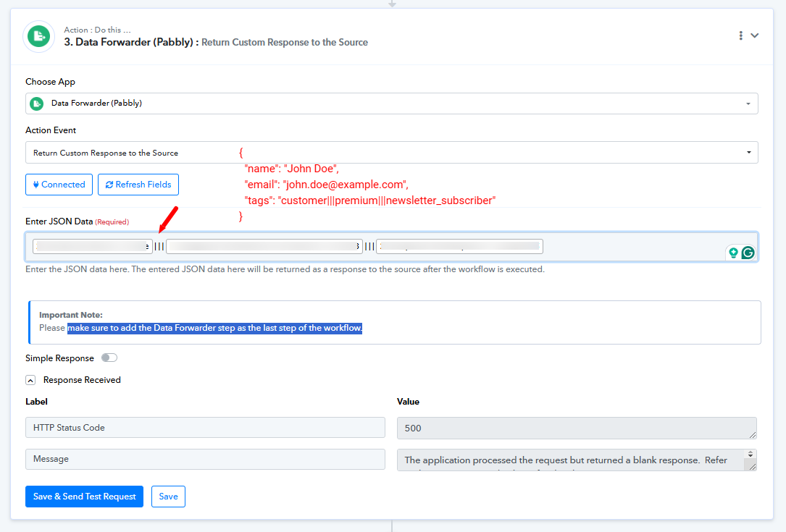Viewport: 786px width, 532px height.
Task: Click the blank response message textarea
Action: coord(577,460)
